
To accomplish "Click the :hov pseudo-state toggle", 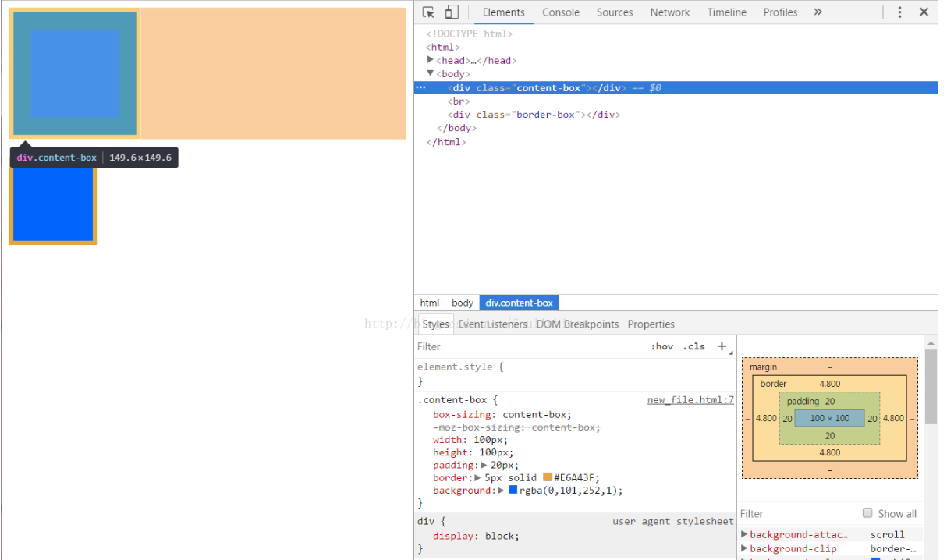I will pyautogui.click(x=662, y=346).
